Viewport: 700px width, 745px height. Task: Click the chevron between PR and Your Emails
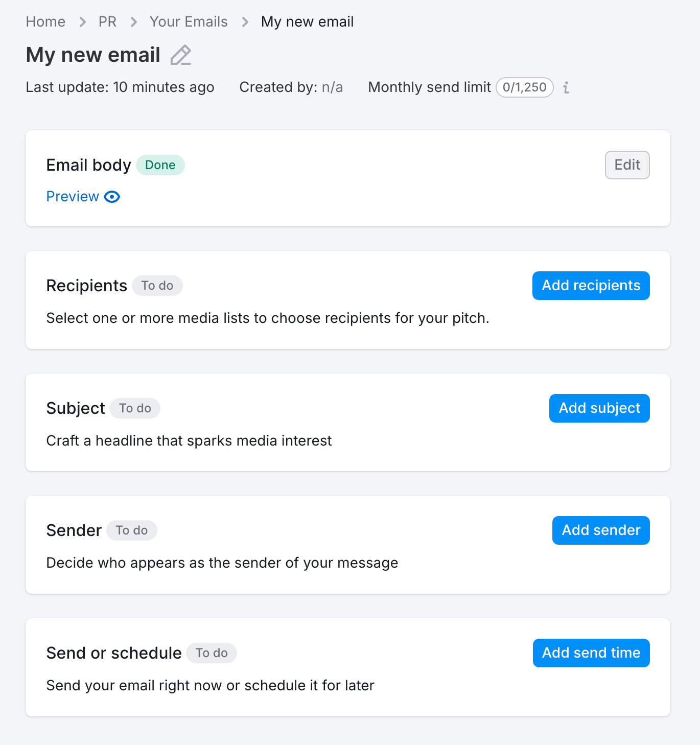[133, 22]
